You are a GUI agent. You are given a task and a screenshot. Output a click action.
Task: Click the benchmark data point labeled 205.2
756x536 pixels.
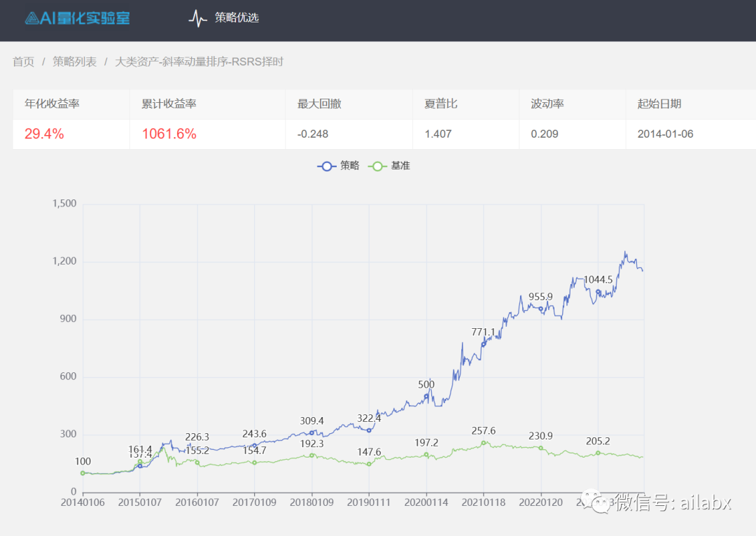tap(598, 453)
